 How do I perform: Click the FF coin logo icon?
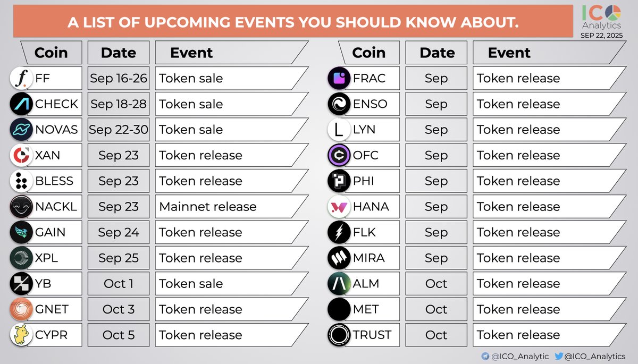click(x=22, y=78)
